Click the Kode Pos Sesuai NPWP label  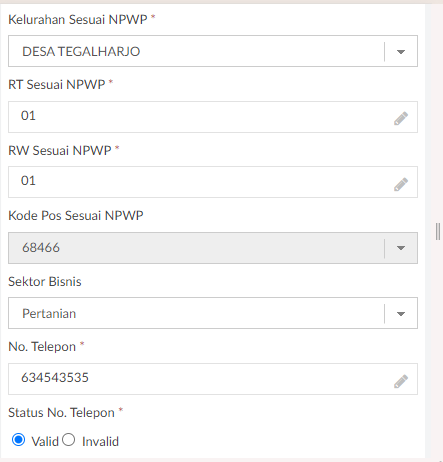point(76,216)
